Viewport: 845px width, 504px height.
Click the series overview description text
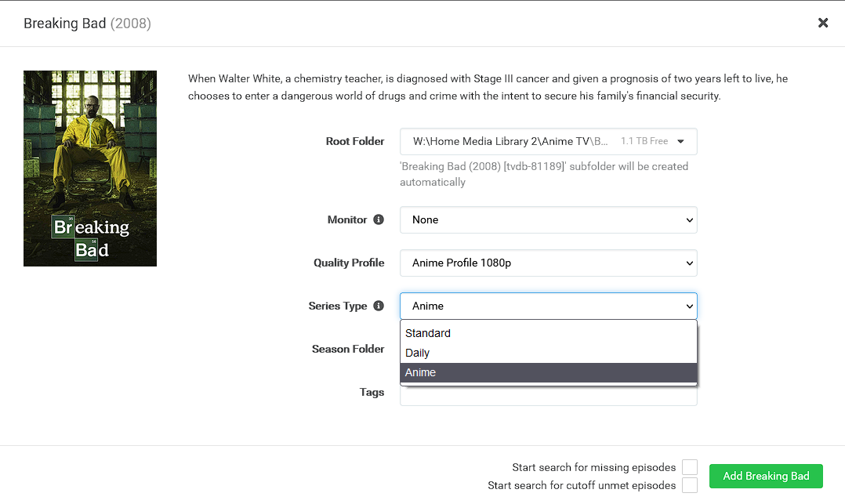(488, 87)
